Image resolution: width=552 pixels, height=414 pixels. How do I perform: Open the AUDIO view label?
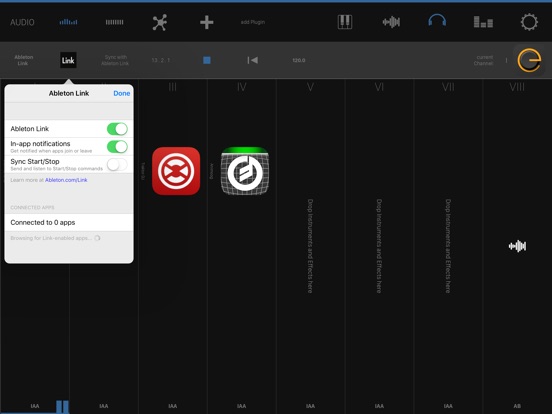22,23
